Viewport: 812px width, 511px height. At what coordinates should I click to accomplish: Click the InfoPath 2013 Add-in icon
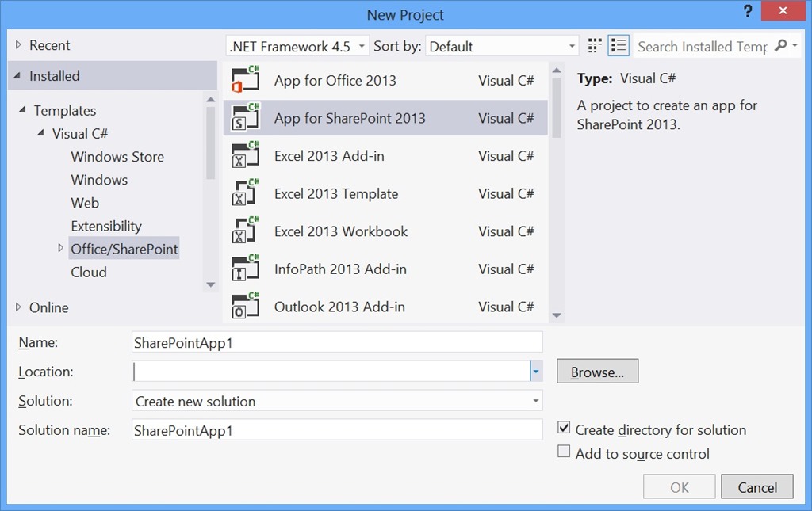click(x=243, y=269)
